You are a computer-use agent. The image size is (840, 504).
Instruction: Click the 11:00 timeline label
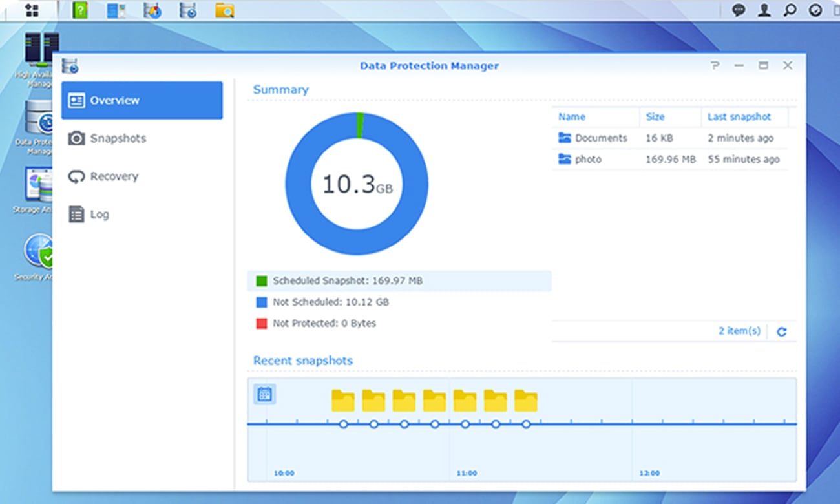pyautogui.click(x=467, y=474)
